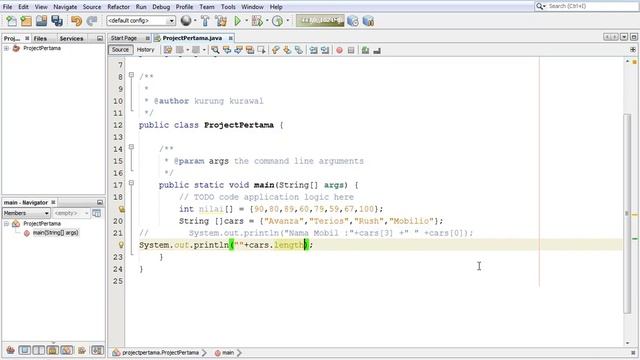Click the Comment icon in the editor toolbar
This screenshot has height=360, width=640.
365,50
